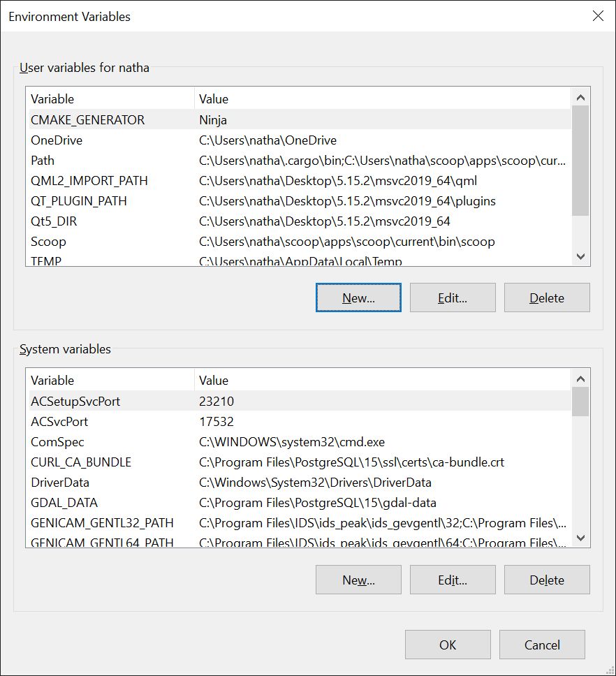Cancel the Environment Variables dialog
The height and width of the screenshot is (676, 616).
[542, 645]
